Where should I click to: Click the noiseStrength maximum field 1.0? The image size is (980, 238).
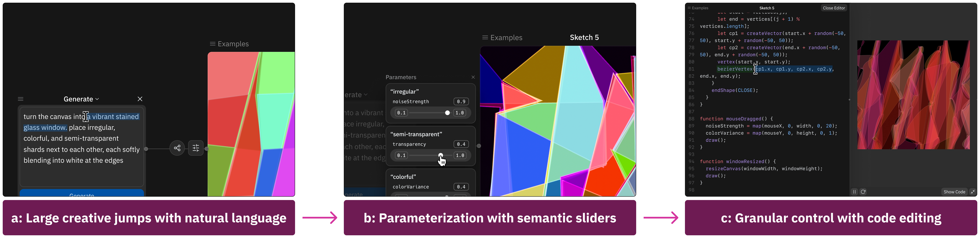(460, 113)
